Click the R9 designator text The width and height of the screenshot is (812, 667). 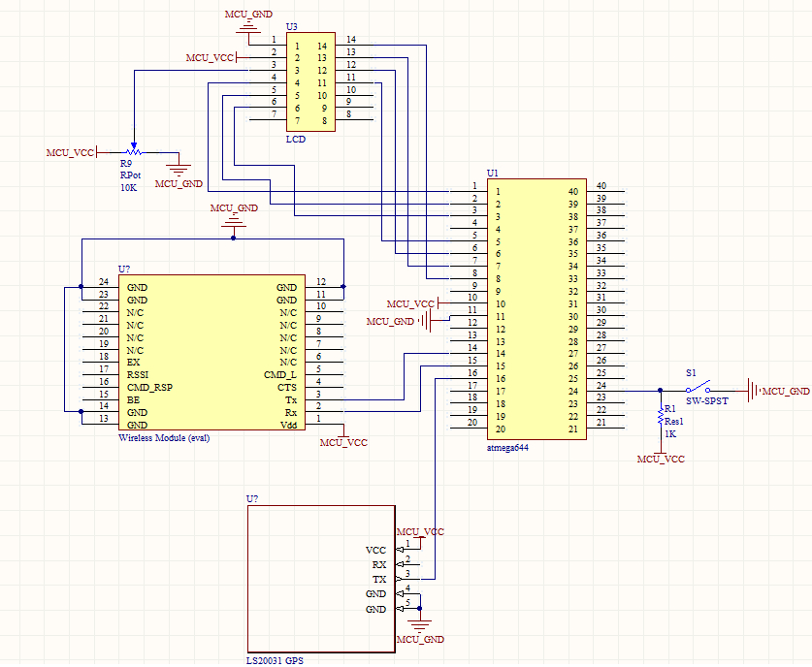pos(126,163)
